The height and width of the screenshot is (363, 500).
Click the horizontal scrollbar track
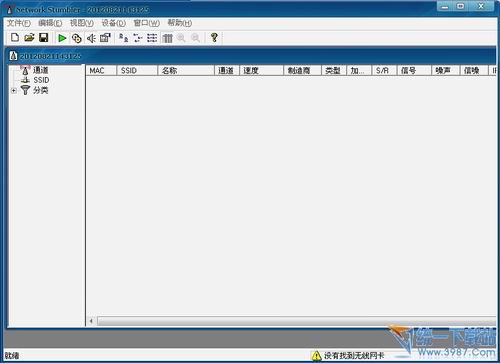coord(296,321)
